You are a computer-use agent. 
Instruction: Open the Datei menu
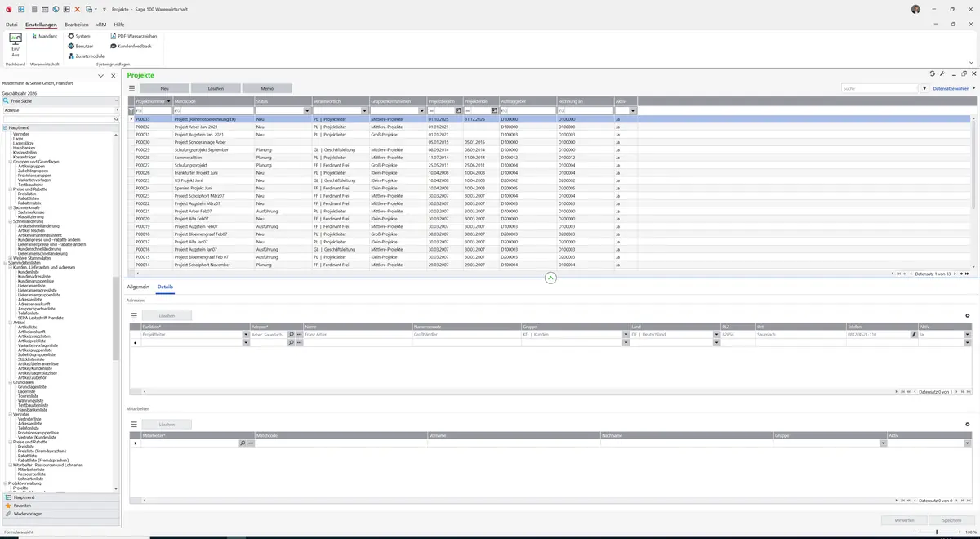(11, 24)
